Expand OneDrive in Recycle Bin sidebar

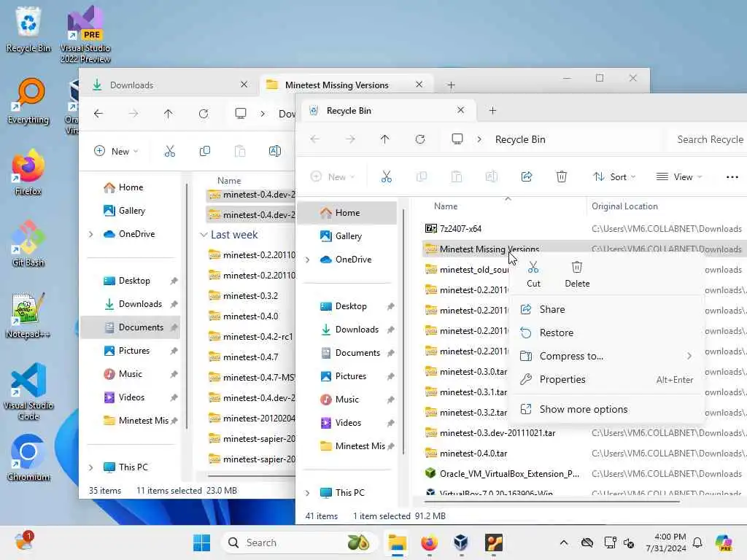click(x=308, y=260)
